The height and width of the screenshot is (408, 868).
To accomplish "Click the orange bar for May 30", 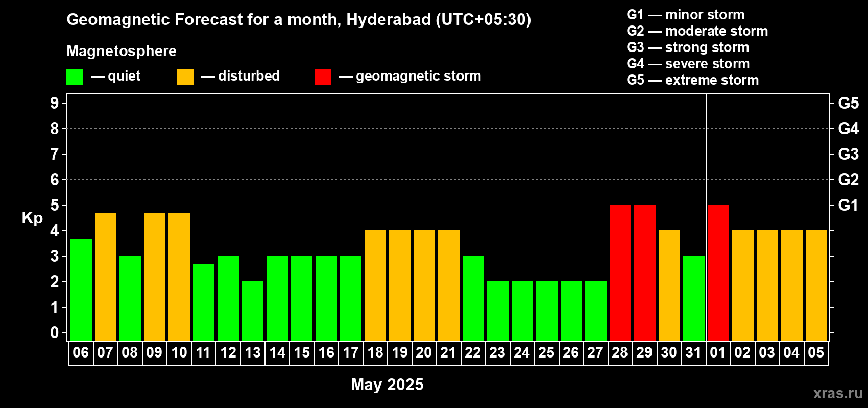I will 669,285.
